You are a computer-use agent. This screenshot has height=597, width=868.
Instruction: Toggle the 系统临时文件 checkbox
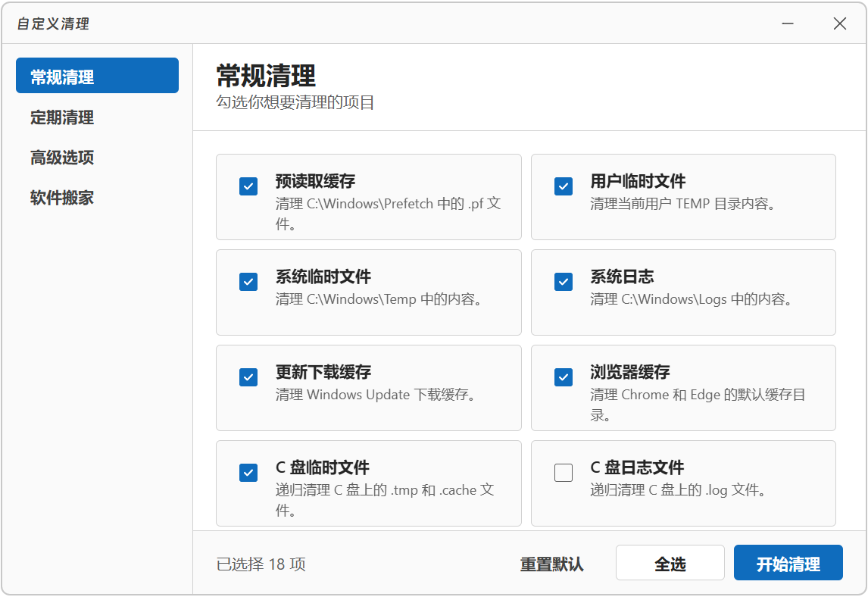coord(248,281)
